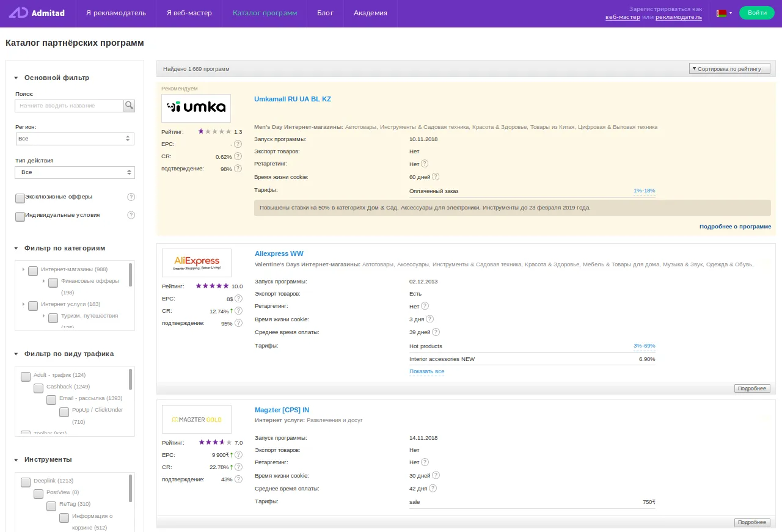This screenshot has height=532, width=782.
Task: Open the Admitad logo home link
Action: pyautogui.click(x=37, y=13)
